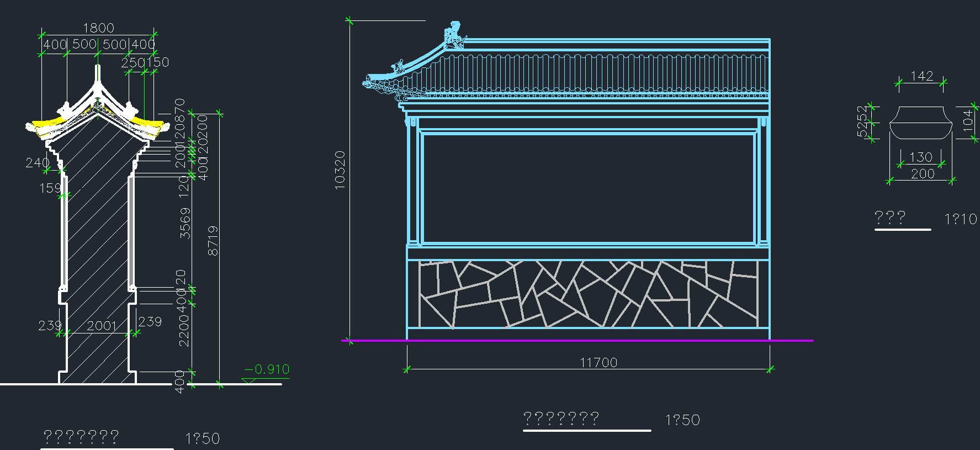980x450 pixels.
Task: Click the 11700 width dimension label
Action: tap(598, 362)
